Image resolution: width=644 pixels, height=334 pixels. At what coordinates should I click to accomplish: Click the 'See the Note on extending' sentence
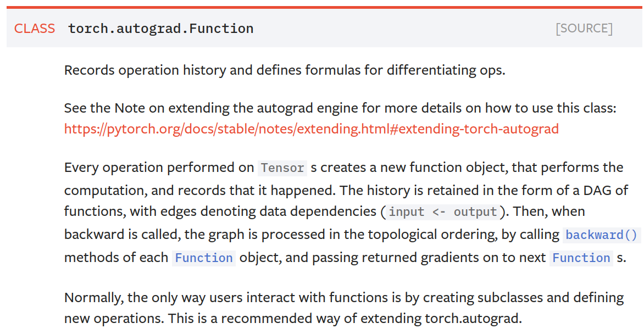[340, 108]
